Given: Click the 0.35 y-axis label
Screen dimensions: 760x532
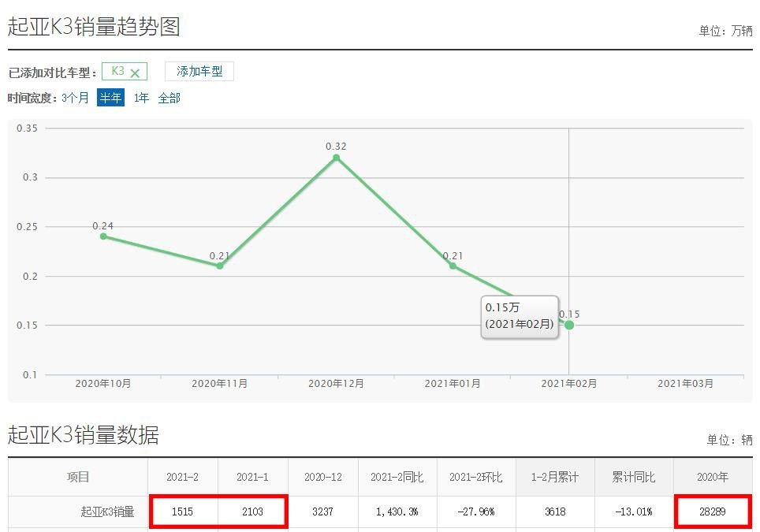Looking at the screenshot, I should (27, 128).
